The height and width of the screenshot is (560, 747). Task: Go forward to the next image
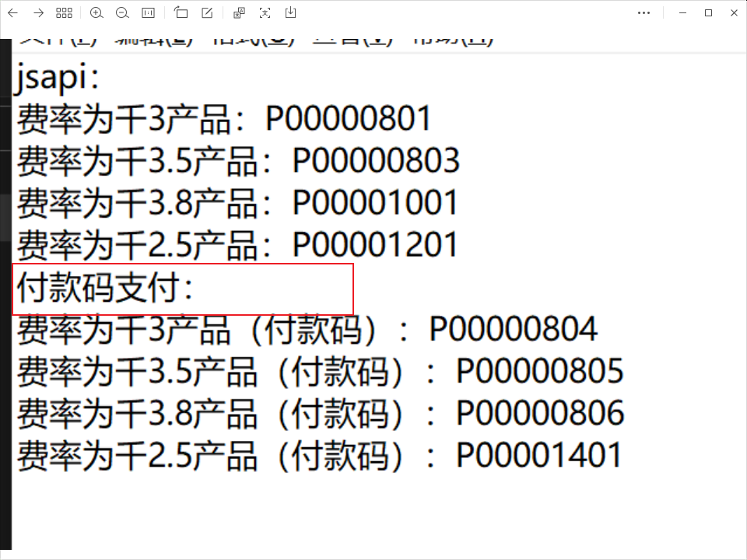tap(38, 12)
